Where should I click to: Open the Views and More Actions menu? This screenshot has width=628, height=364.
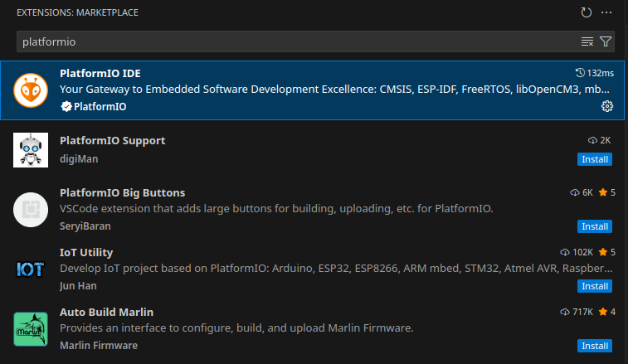click(x=606, y=12)
